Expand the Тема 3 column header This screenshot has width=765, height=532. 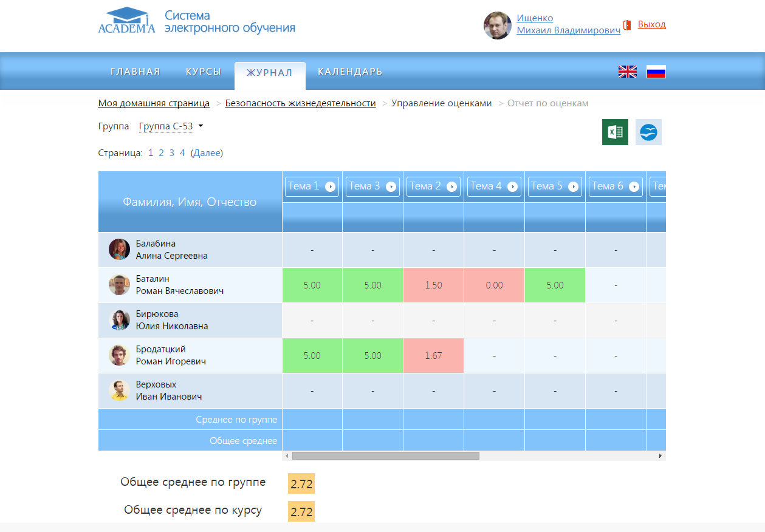coord(372,186)
